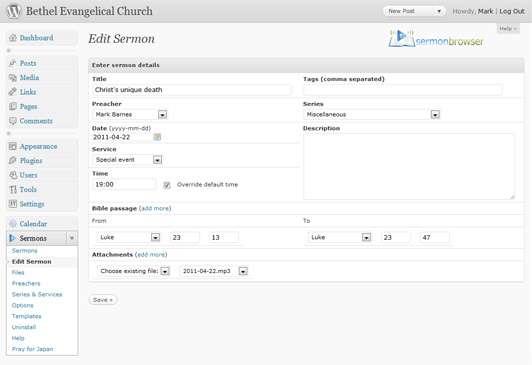
Task: Open the Files submenu link
Action: pos(18,272)
